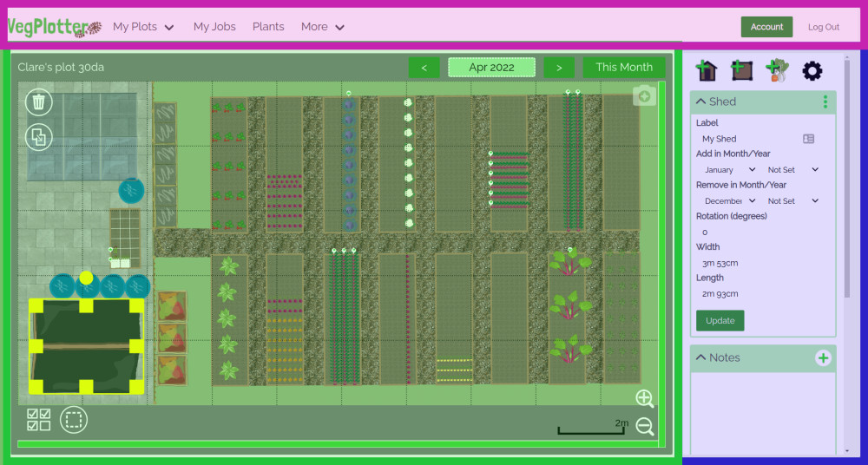Zoom in on the plot
Image resolution: width=868 pixels, height=465 pixels.
(x=644, y=398)
